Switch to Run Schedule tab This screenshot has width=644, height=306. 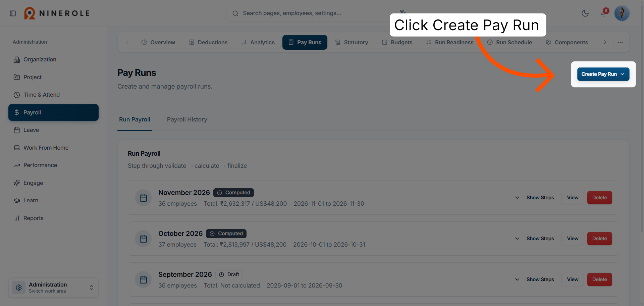509,42
